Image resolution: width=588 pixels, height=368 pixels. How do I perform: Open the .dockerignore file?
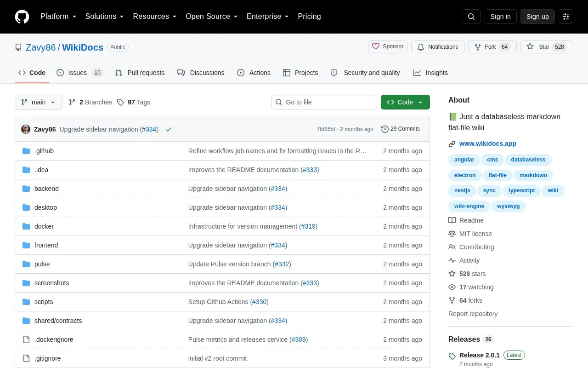coord(54,339)
